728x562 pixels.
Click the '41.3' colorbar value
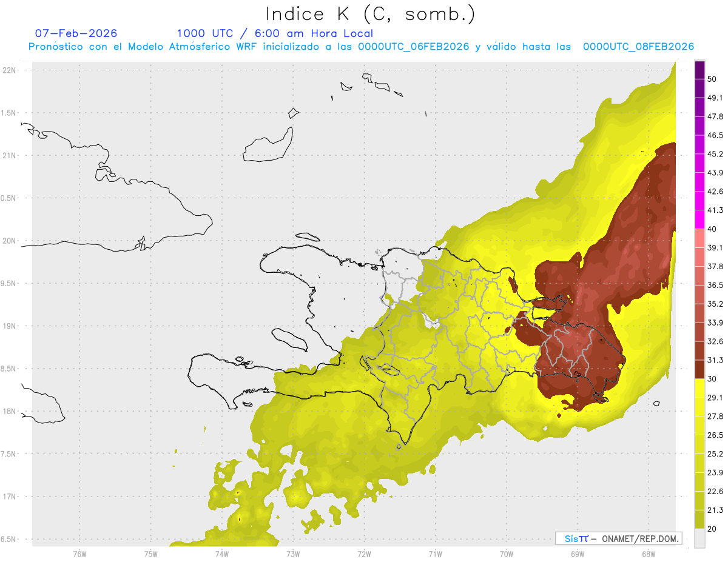pos(715,210)
